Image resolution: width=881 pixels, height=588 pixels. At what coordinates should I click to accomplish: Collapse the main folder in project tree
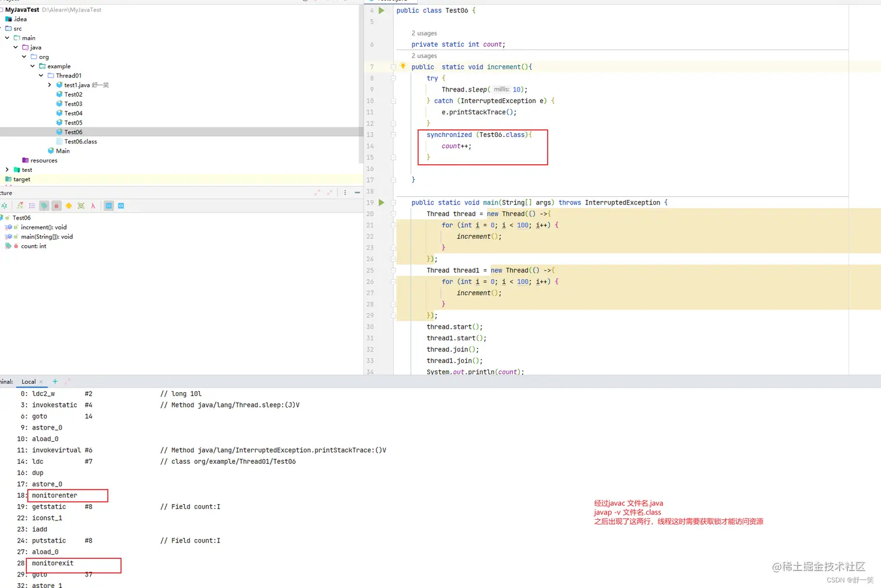7,38
